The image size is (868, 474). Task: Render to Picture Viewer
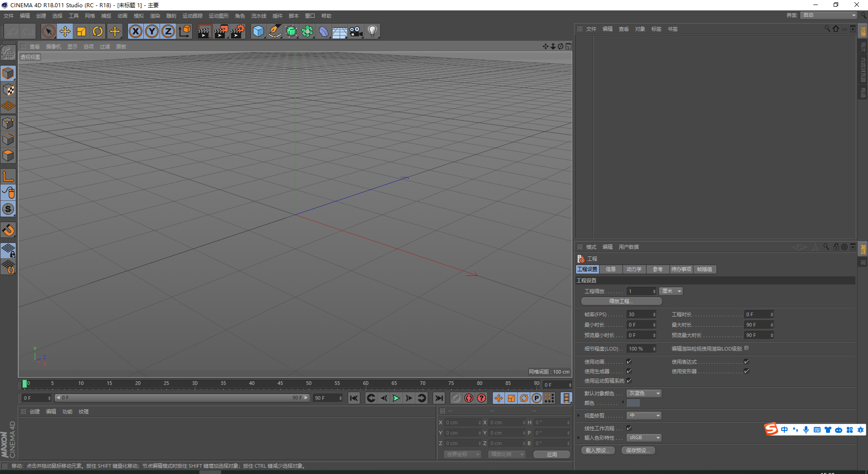click(221, 31)
